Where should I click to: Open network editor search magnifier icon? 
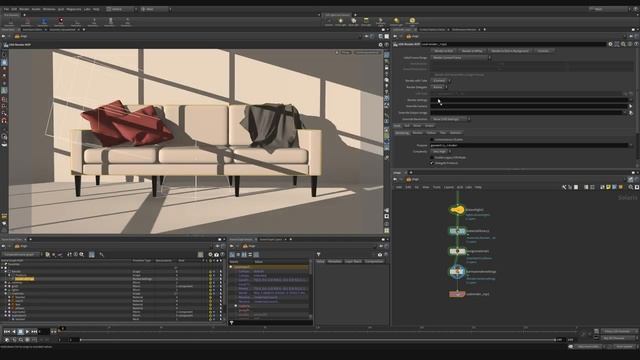click(x=631, y=187)
